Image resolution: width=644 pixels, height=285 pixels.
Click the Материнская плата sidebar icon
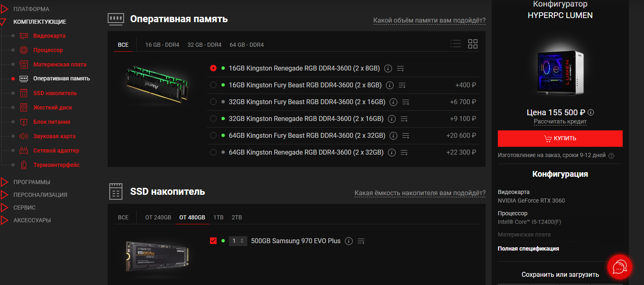[x=24, y=64]
